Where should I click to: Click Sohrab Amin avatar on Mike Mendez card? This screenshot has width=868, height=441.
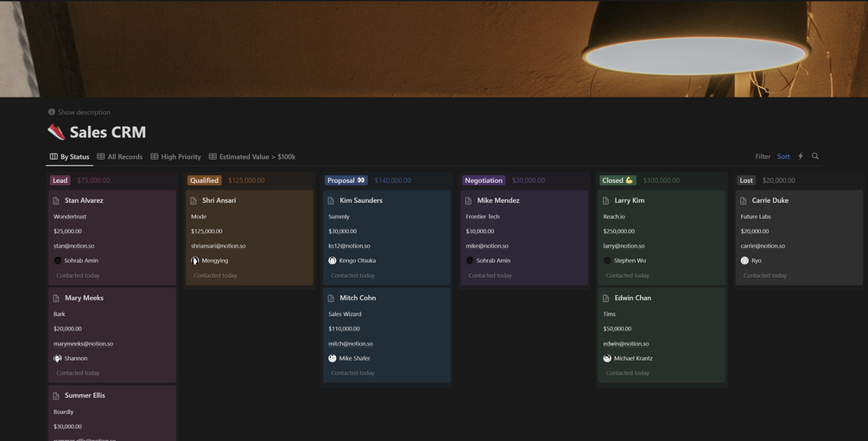[x=470, y=261]
